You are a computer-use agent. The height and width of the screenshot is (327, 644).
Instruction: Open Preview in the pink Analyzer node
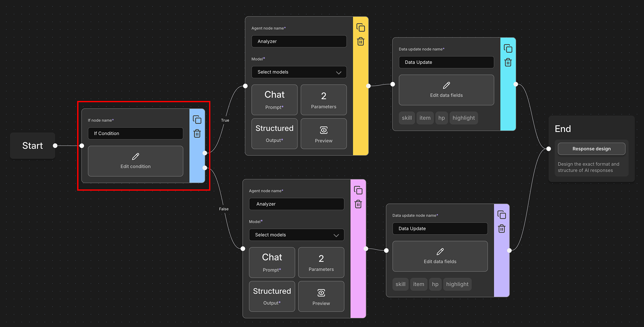(321, 296)
